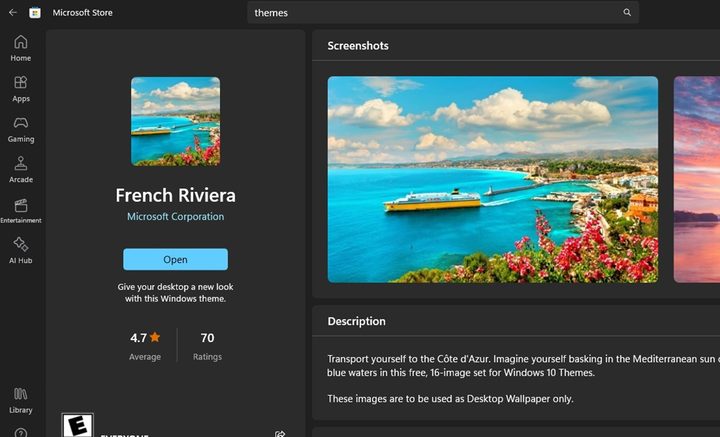Open the Microsoft Corporation publisher link
The image size is (720, 437).
click(175, 217)
